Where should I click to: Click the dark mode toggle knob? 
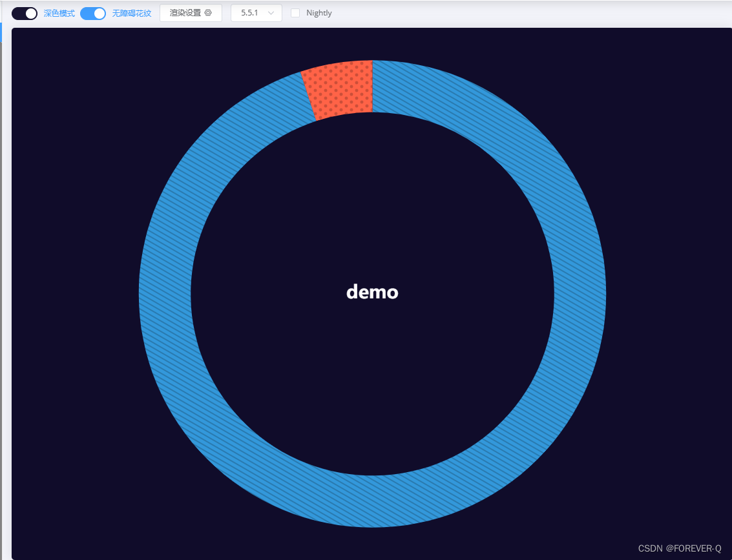pyautogui.click(x=30, y=13)
